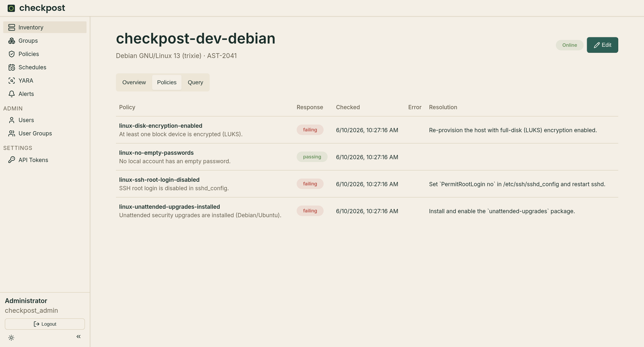Click the Users person icon
The height and width of the screenshot is (347, 644).
coord(11,120)
